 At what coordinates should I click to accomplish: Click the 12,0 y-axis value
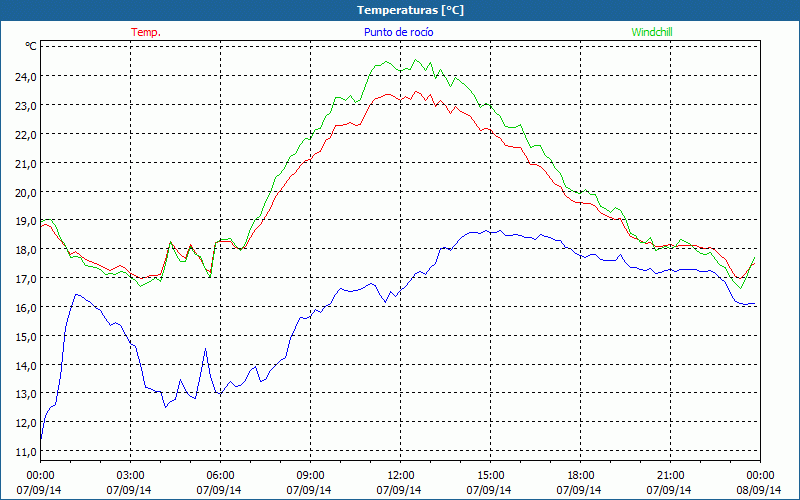coord(26,422)
